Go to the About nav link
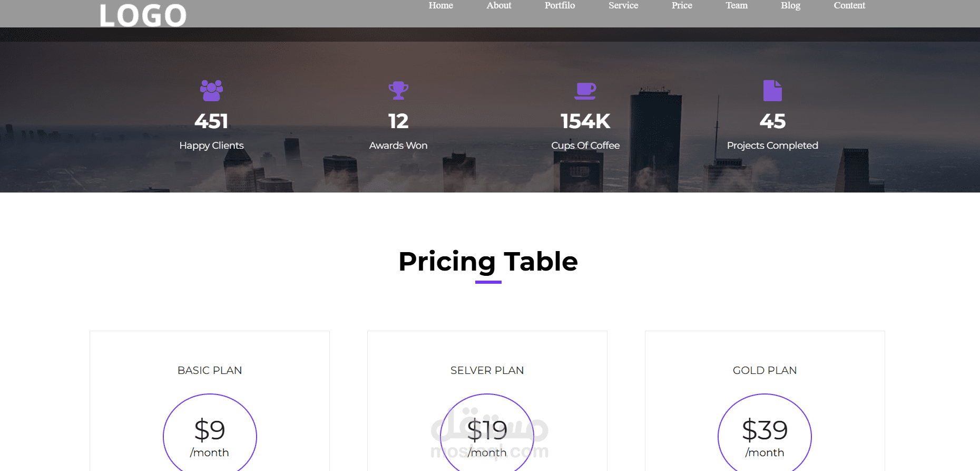 (499, 5)
